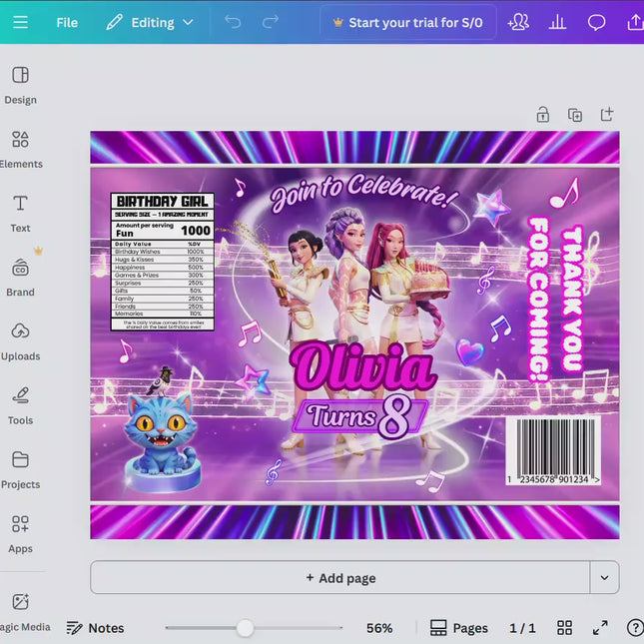Image resolution: width=644 pixels, height=644 pixels.
Task: Open the help question mark
Action: 635,628
